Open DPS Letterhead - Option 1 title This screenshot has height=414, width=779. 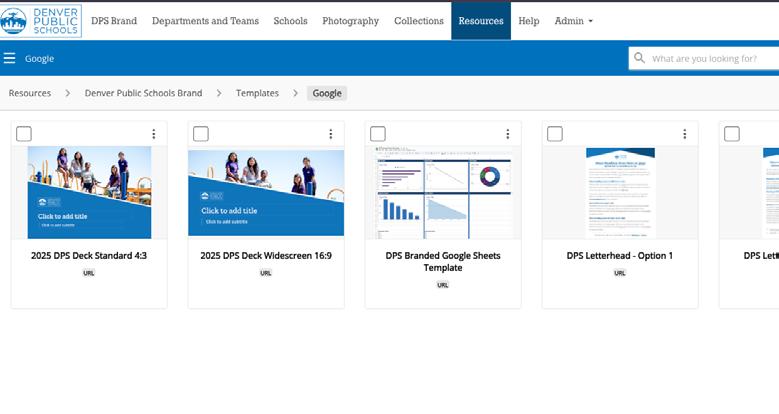[x=620, y=255]
